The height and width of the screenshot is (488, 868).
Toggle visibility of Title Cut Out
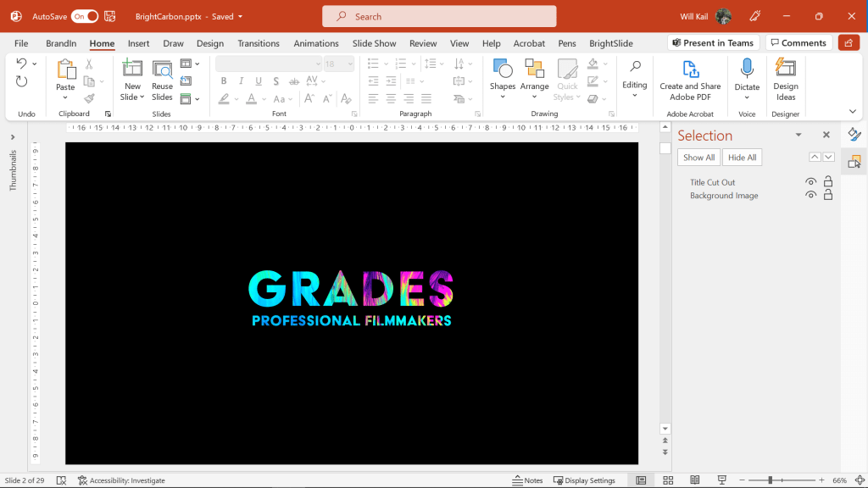pos(810,180)
